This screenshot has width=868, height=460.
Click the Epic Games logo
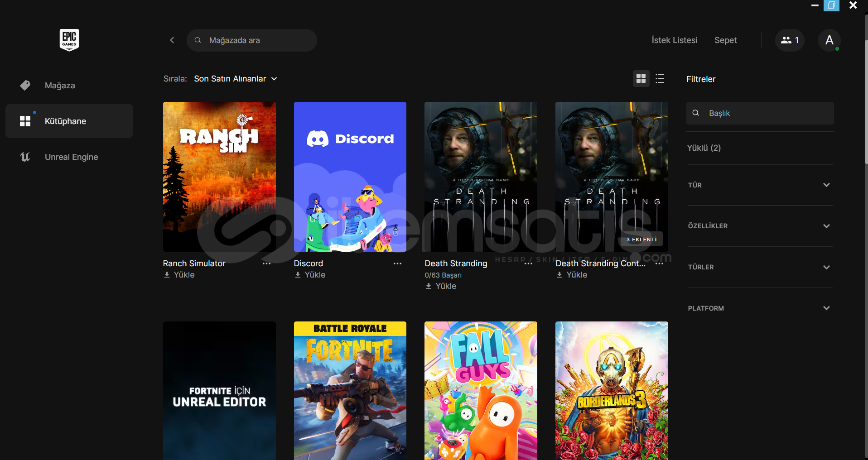pyautogui.click(x=69, y=40)
